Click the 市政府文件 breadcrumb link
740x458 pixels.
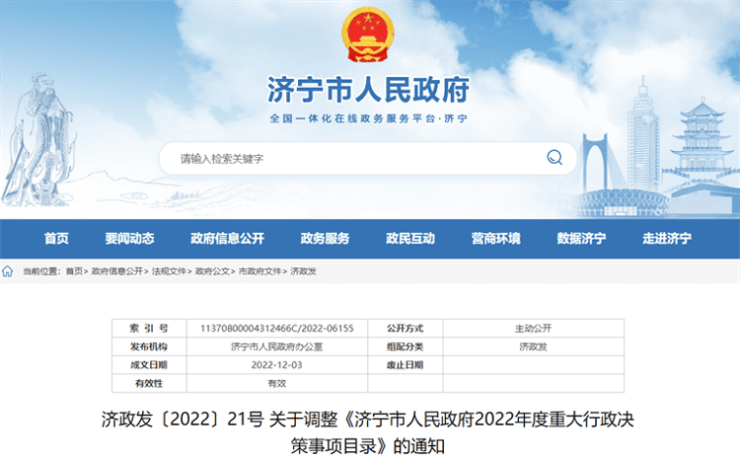click(x=259, y=271)
